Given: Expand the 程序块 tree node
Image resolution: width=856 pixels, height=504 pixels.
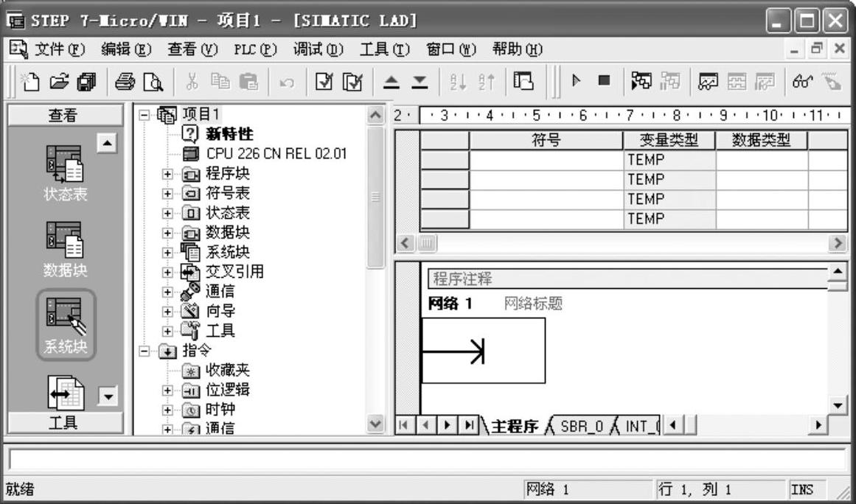Looking at the screenshot, I should pos(167,175).
